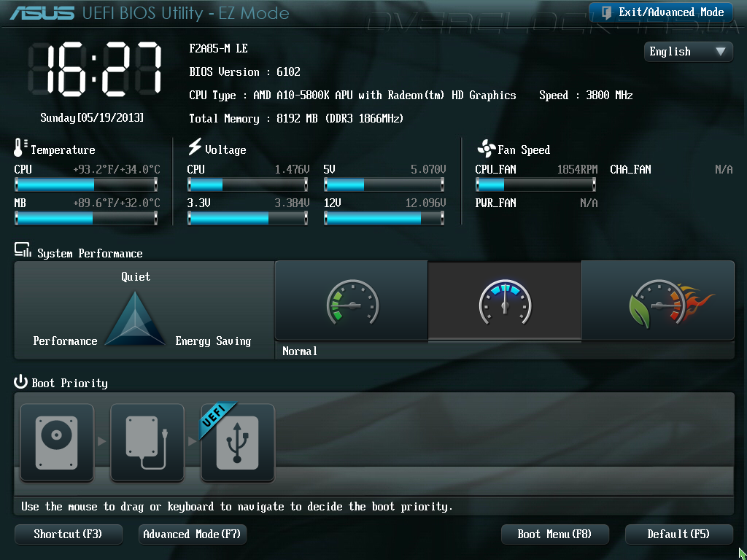
Task: Open the English language dropdown
Action: pos(688,52)
